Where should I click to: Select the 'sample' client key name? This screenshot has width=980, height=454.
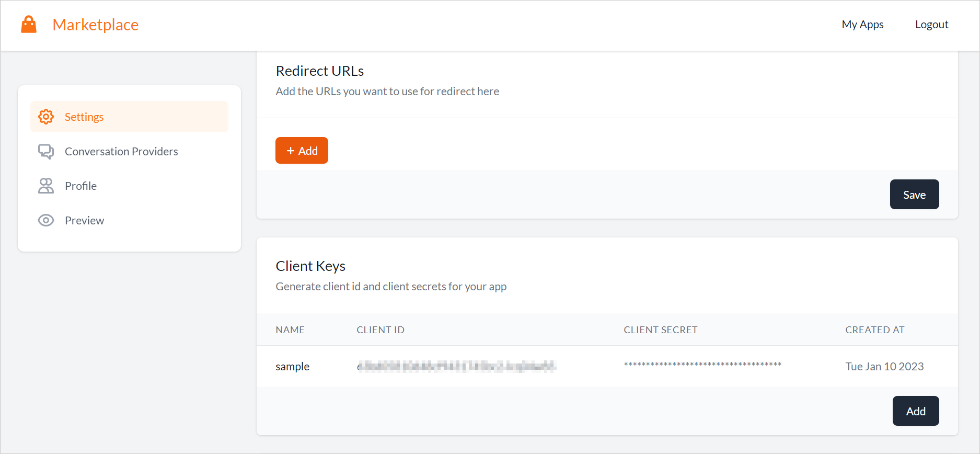(292, 367)
